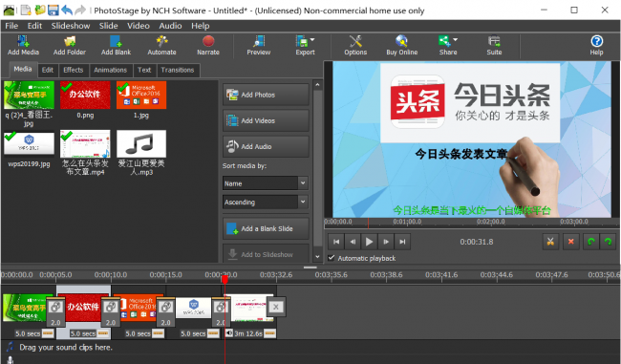Switch to the Media tab
This screenshot has width=621, height=364.
coord(23,70)
